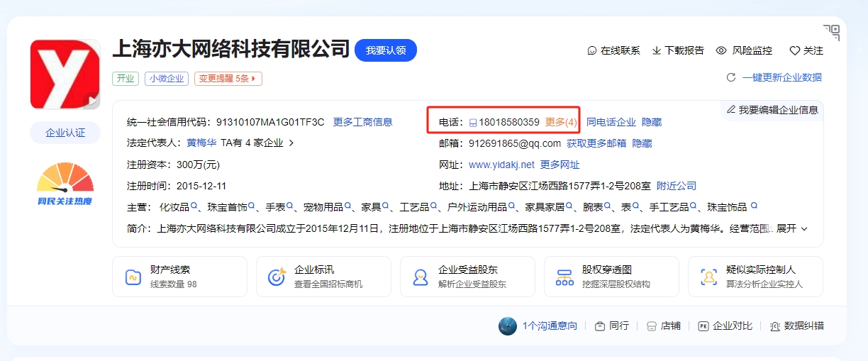Click the 同电话企业 link
The height and width of the screenshot is (361, 868).
(x=611, y=122)
